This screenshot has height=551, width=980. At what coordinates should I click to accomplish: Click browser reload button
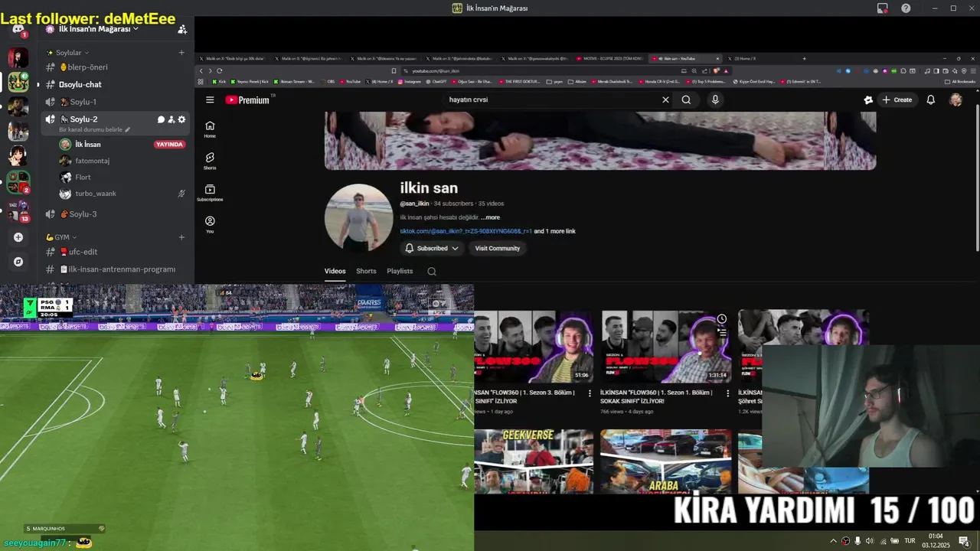(x=219, y=70)
